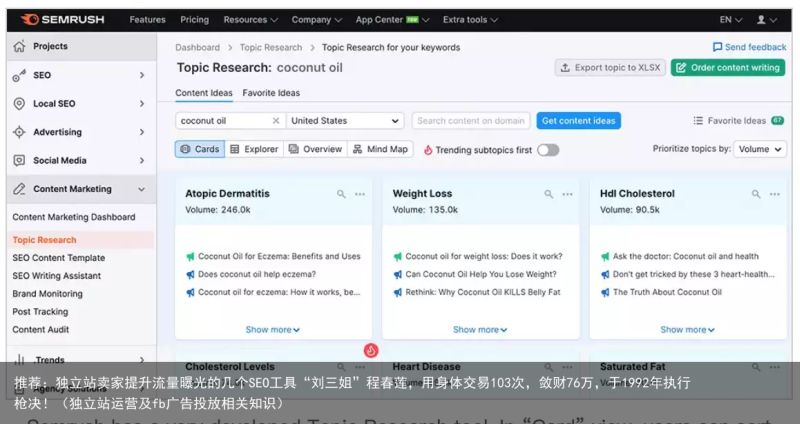Open Projects via the home icon

[x=19, y=46]
